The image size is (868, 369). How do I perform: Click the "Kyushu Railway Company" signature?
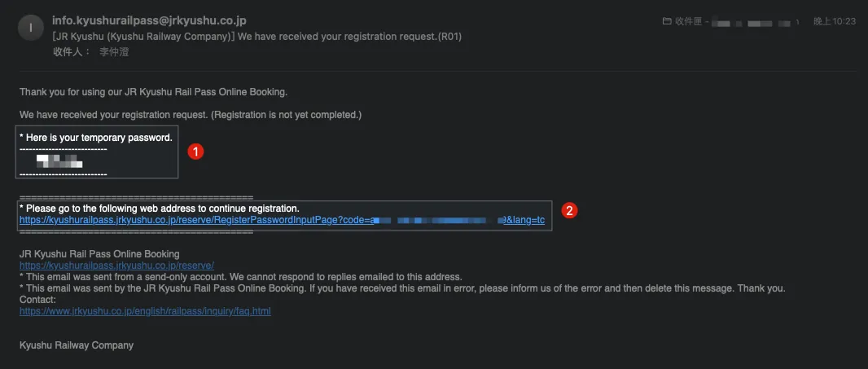[77, 345]
